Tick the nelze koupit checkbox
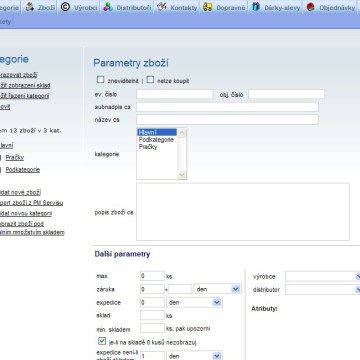The image size is (360, 360). click(x=150, y=80)
